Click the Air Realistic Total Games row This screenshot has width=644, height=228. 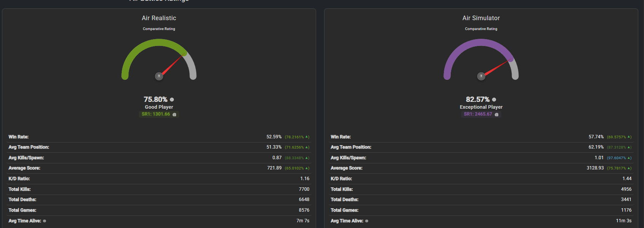[x=159, y=210]
